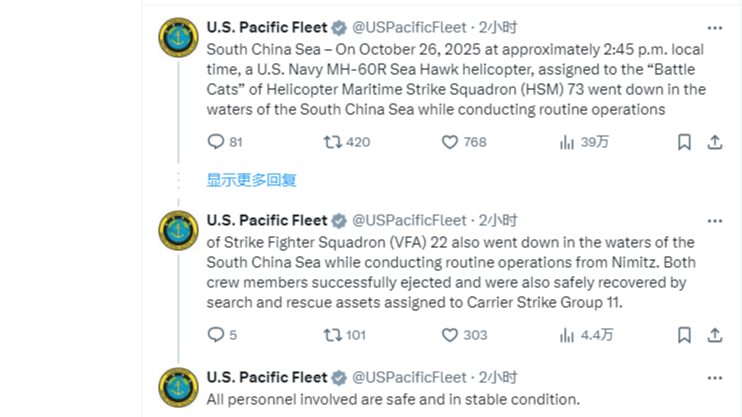Viewport: 742px width, 417px height.
Task: Repost the Strike Fighter Squadron tweet
Action: point(332,335)
